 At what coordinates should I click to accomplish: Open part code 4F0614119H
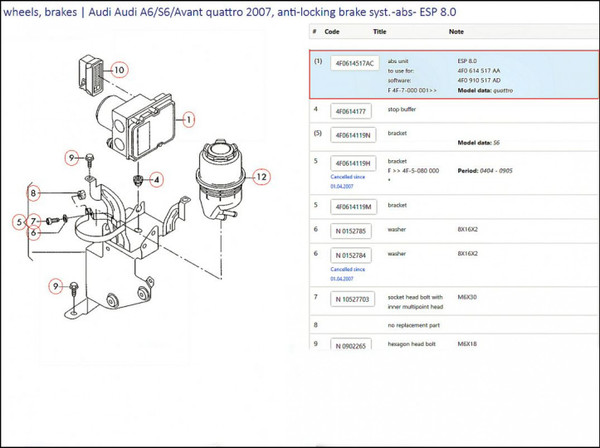point(353,163)
